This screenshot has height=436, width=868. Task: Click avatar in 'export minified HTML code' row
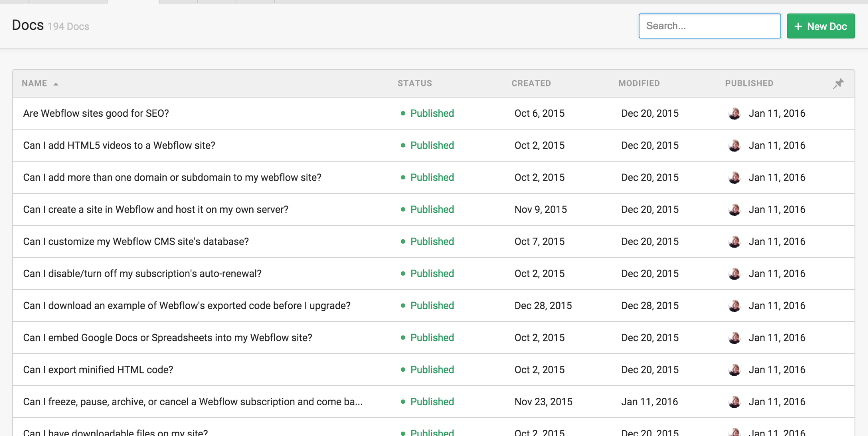tap(734, 370)
